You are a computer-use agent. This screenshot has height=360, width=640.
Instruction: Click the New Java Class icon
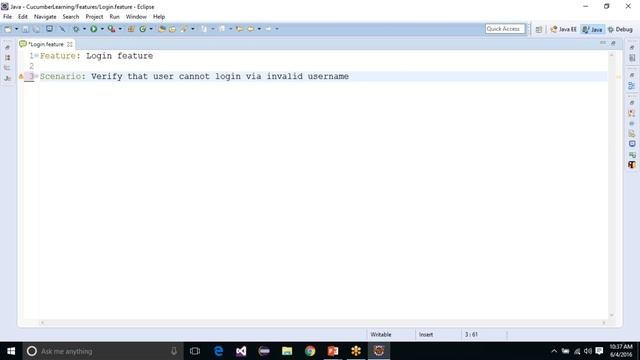click(x=142, y=29)
